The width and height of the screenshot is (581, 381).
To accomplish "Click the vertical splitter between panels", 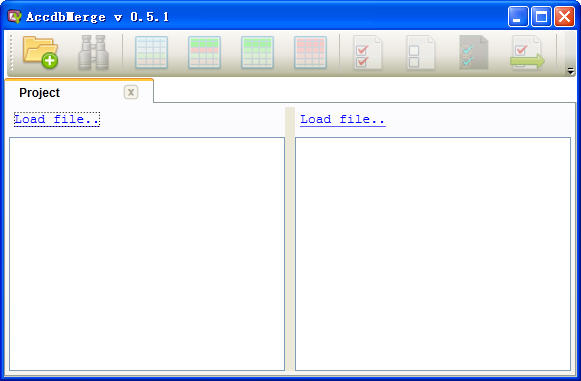I will (290, 239).
